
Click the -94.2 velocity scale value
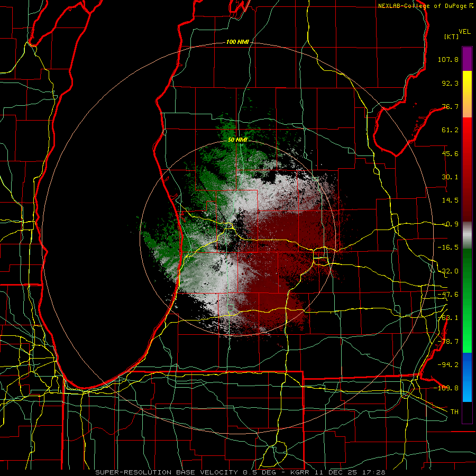[448, 364]
